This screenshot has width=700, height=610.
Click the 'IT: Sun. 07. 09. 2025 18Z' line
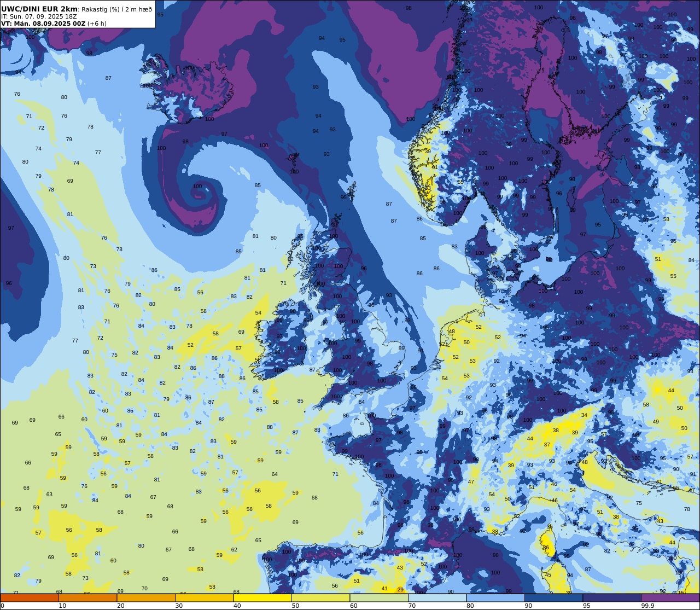38,17
